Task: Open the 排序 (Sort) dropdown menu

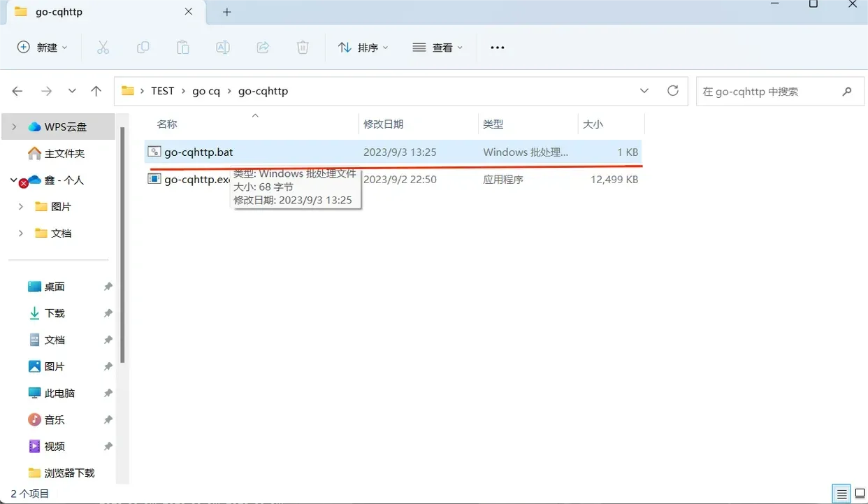Action: click(x=363, y=48)
